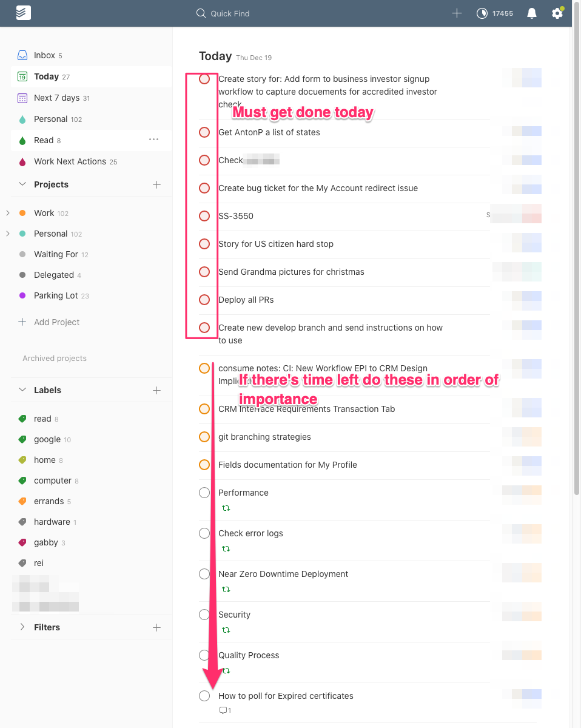Check off Get AntonP a list of states
This screenshot has height=728, width=581.
(x=204, y=132)
